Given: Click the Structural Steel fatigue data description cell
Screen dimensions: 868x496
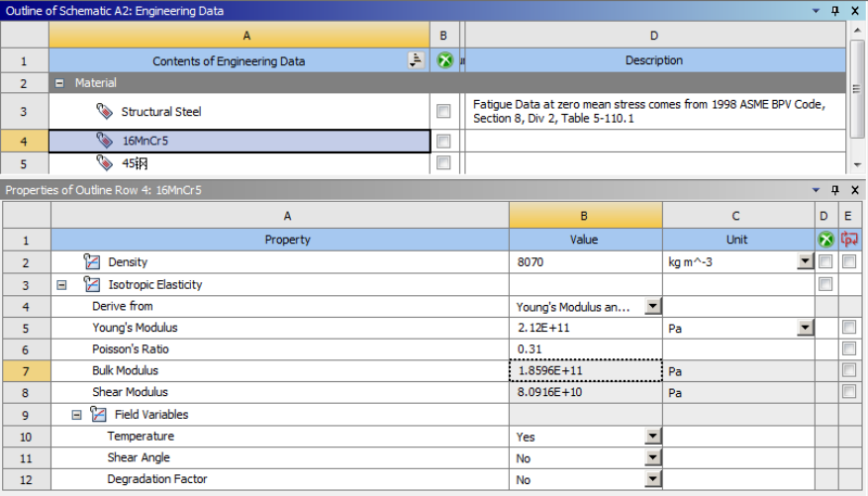Looking at the screenshot, I should (655, 111).
